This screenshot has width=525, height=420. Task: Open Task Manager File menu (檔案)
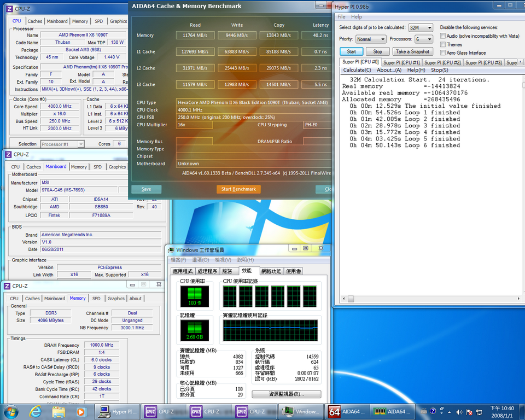click(178, 260)
